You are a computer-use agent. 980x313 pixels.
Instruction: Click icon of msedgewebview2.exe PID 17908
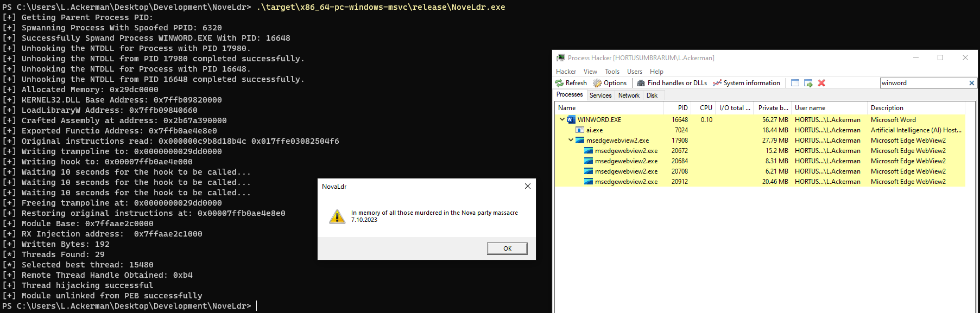coord(579,140)
